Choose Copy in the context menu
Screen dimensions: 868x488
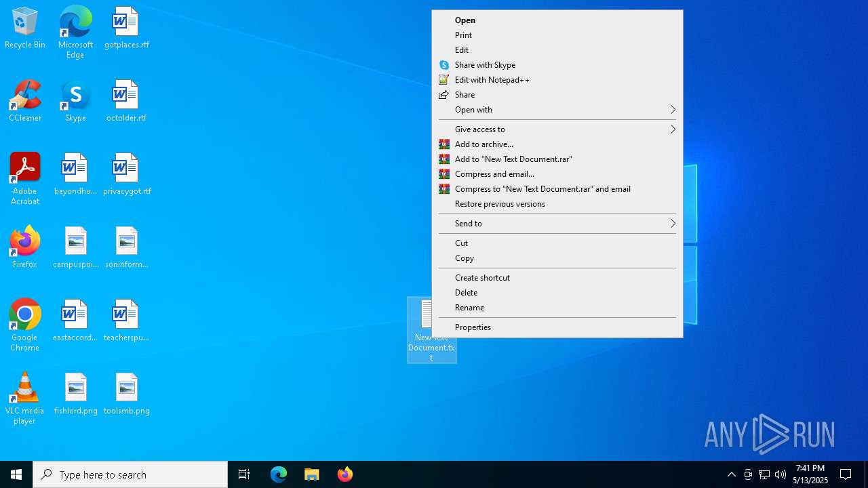(557, 258)
